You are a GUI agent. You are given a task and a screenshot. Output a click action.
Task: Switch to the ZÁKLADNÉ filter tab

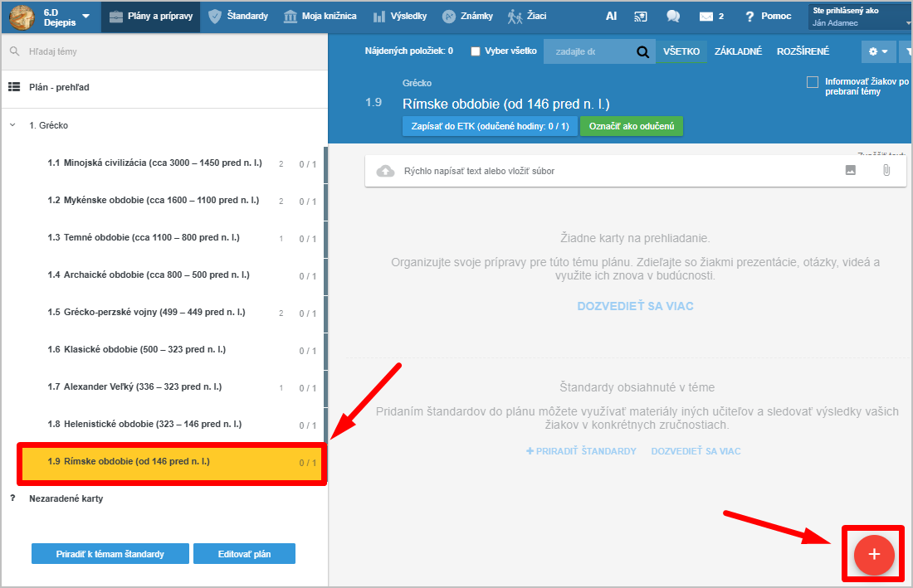[738, 51]
